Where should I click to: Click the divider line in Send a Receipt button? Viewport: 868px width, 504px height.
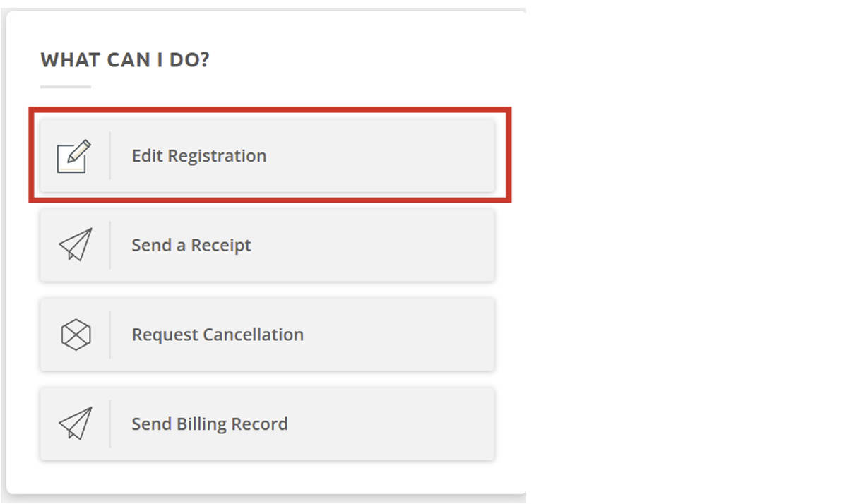(110, 245)
